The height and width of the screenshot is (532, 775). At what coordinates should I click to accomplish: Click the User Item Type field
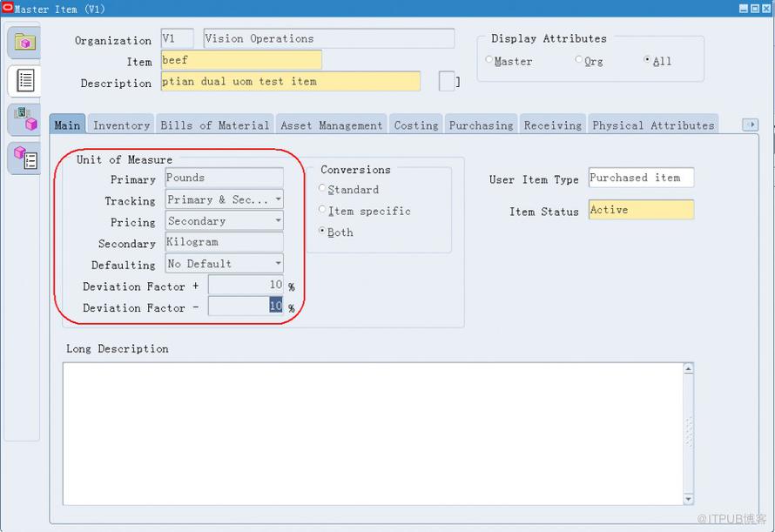(641, 178)
